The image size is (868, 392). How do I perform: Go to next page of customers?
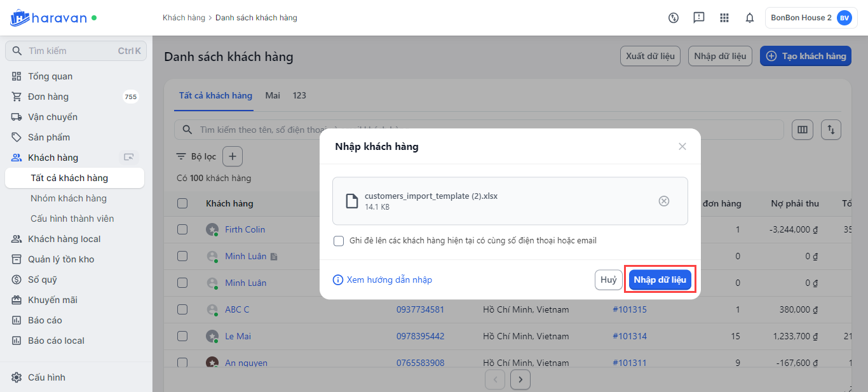[x=520, y=380]
